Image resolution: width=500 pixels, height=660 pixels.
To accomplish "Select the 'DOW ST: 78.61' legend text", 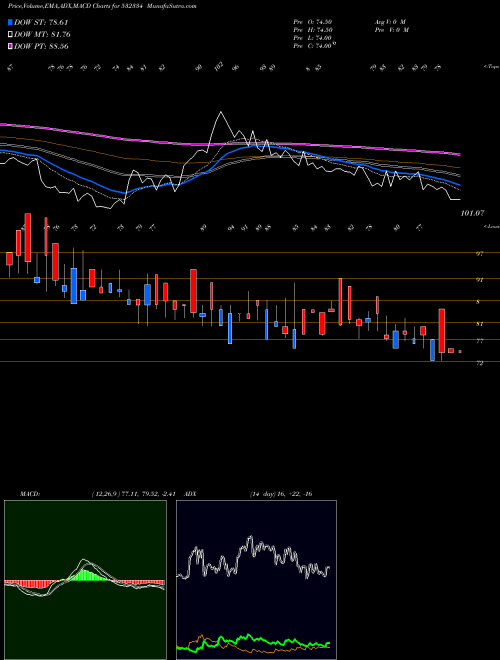I will tap(41, 22).
